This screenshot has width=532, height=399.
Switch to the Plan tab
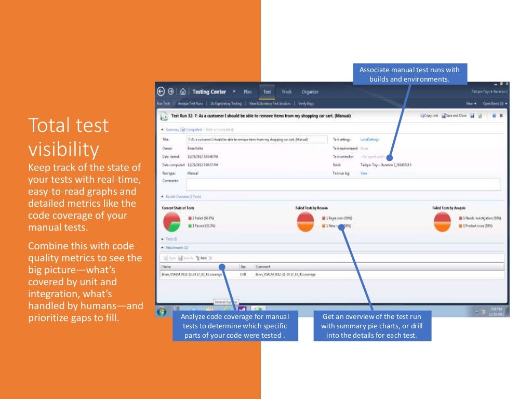coord(248,92)
